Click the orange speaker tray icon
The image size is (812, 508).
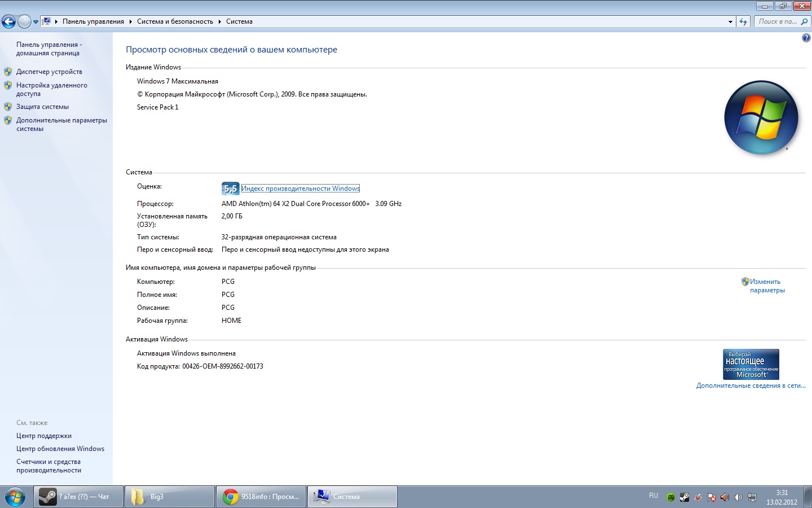[x=725, y=497]
